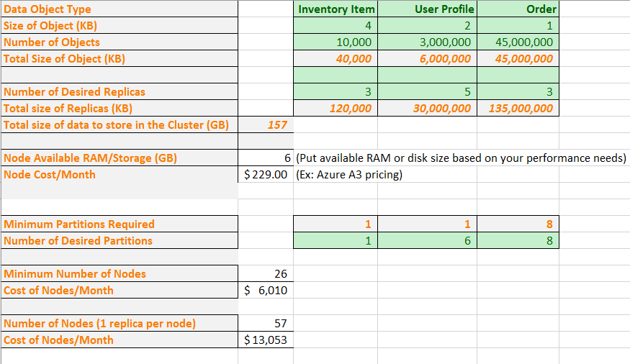The height and width of the screenshot is (364, 630).
Task: Select User Profile total size '6,000,000'
Action: coord(427,58)
